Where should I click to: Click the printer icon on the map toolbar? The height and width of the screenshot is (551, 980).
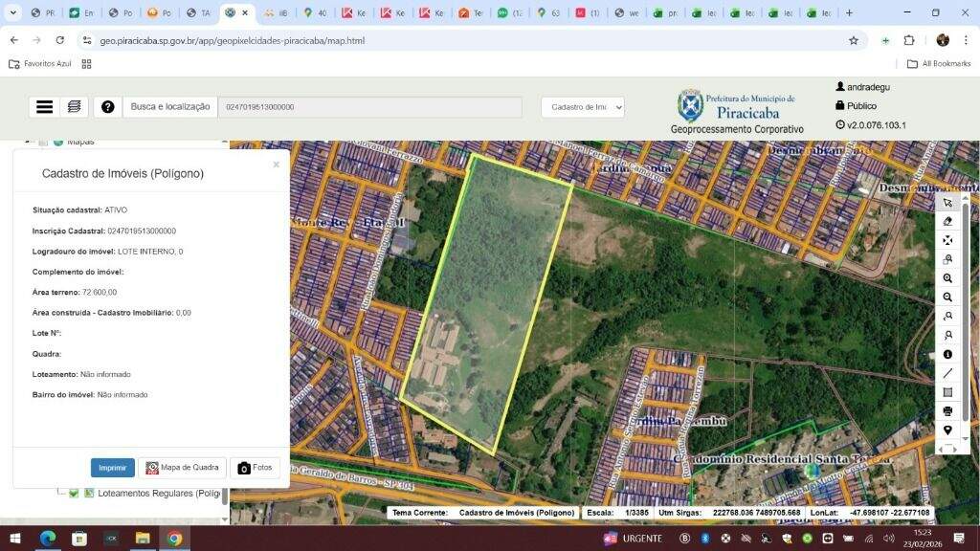947,411
